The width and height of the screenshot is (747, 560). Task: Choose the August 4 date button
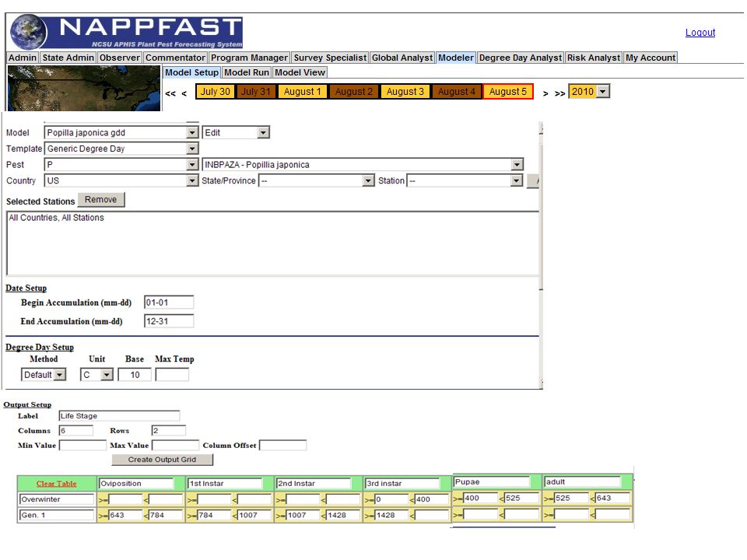click(457, 92)
